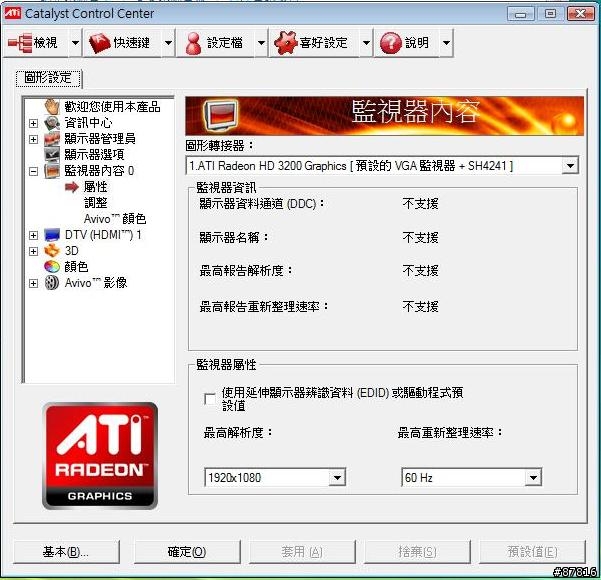Viewport: 601px width, 580px height.
Task: Click the 套用(A) apply button
Action: pyautogui.click(x=302, y=552)
